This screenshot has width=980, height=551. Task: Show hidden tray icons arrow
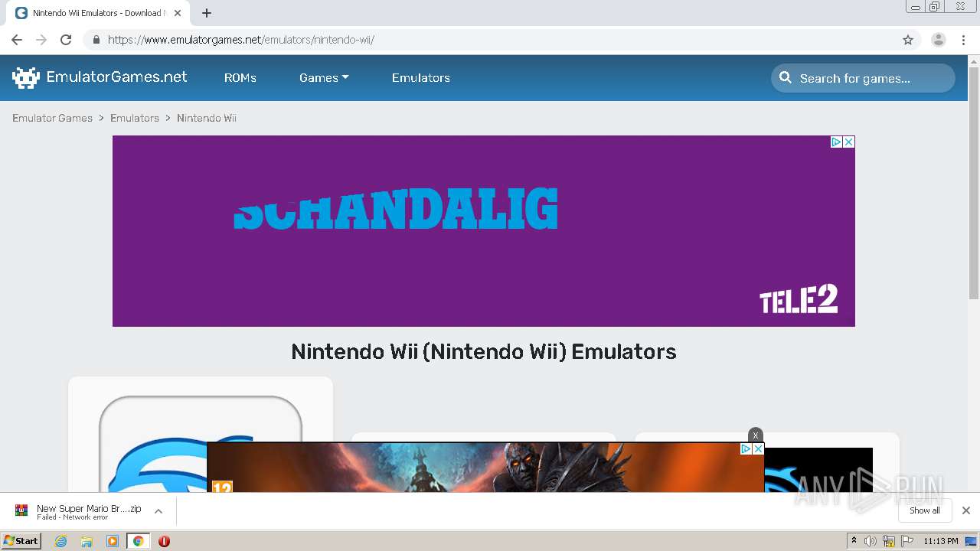click(x=854, y=541)
